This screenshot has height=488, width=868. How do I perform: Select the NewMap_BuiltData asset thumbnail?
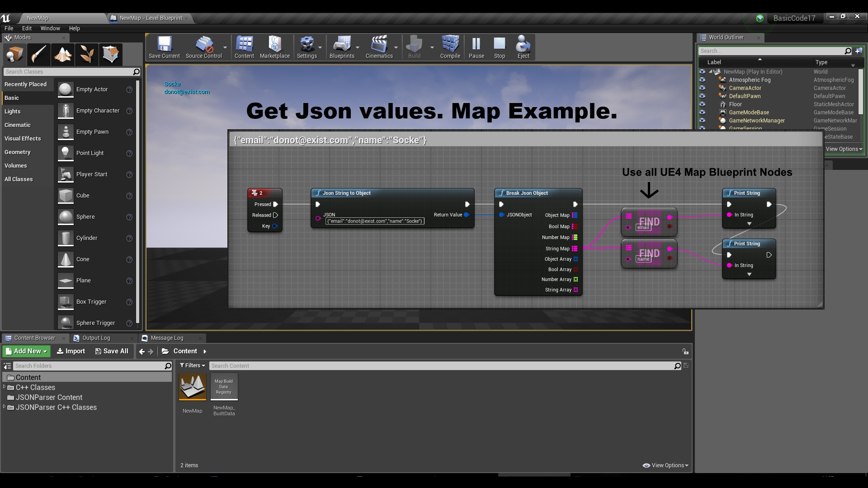click(224, 387)
